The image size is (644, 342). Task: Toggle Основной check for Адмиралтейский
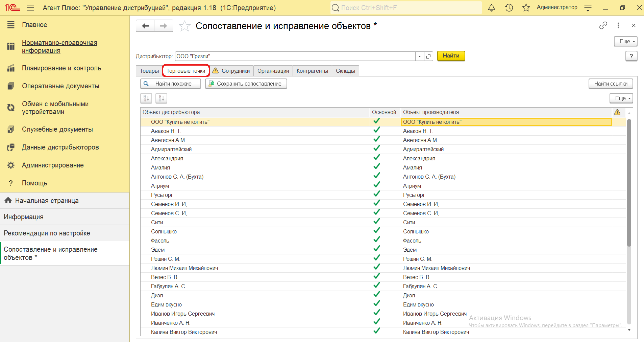(x=377, y=148)
